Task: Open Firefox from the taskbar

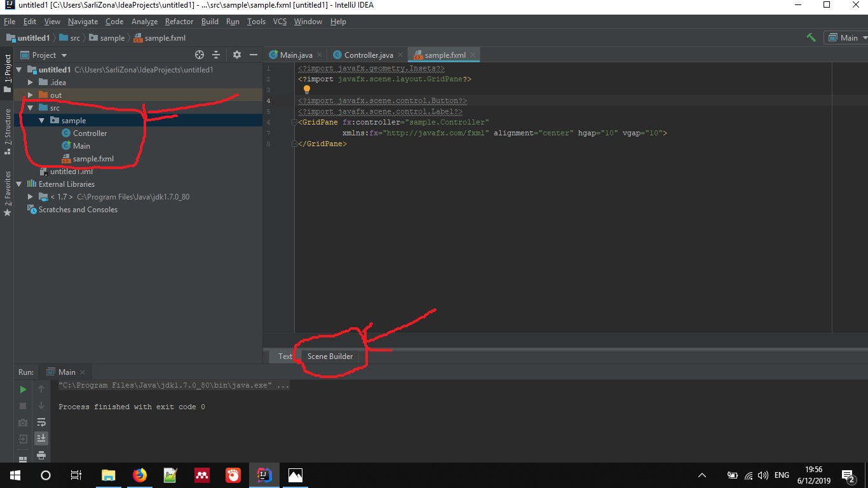Action: coord(139,475)
